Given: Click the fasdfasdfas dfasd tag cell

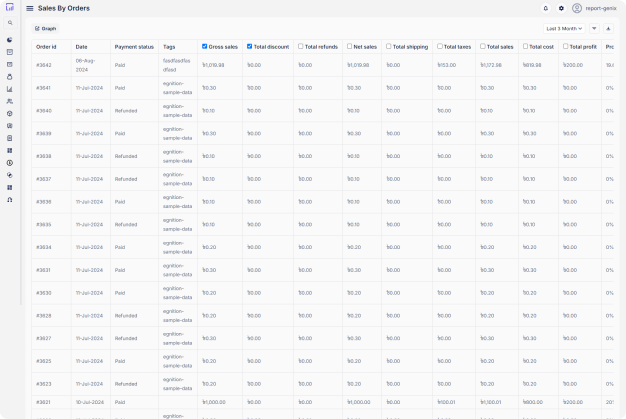Looking at the screenshot, I should click(176, 65).
